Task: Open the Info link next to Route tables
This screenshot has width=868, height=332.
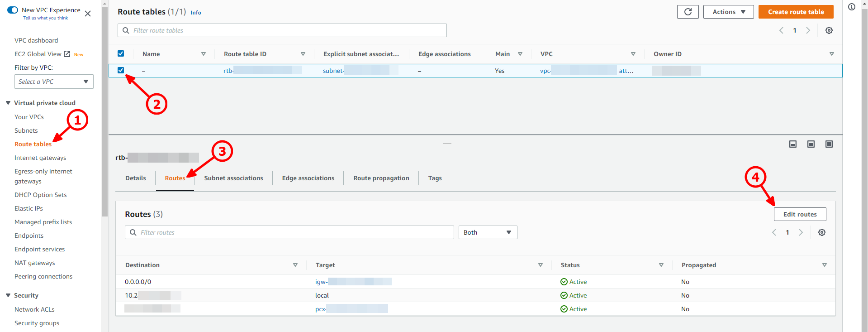Action: 196,13
